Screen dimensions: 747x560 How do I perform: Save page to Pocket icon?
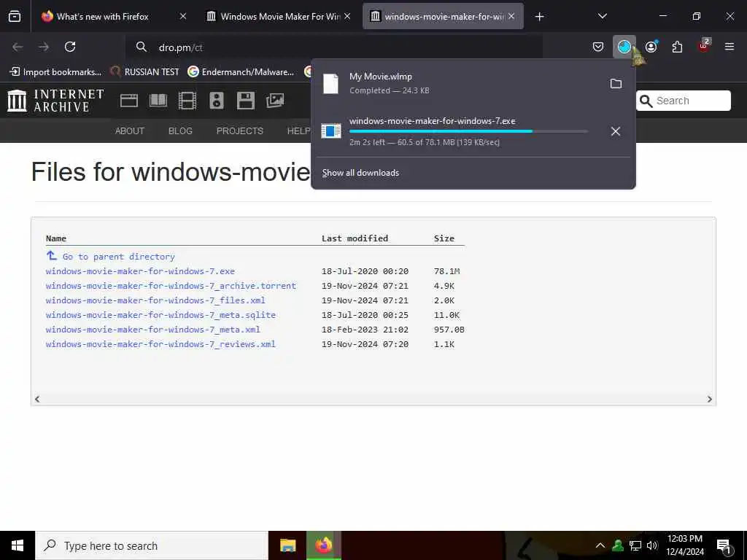[598, 47]
